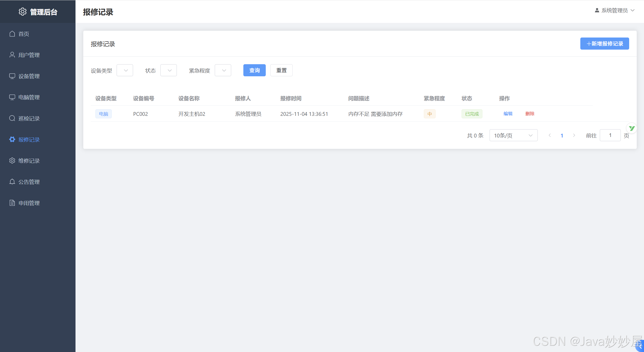Delete the PC002 repair record
The height and width of the screenshot is (352, 644).
pos(530,114)
